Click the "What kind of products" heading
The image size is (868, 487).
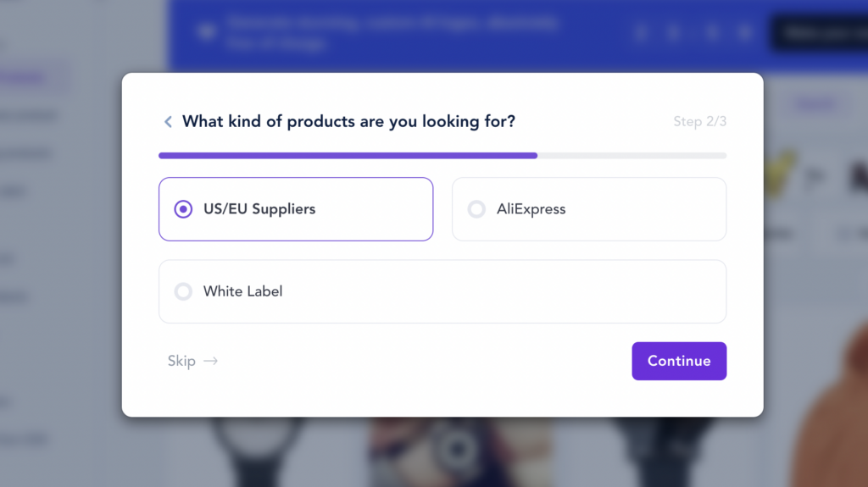tap(348, 122)
